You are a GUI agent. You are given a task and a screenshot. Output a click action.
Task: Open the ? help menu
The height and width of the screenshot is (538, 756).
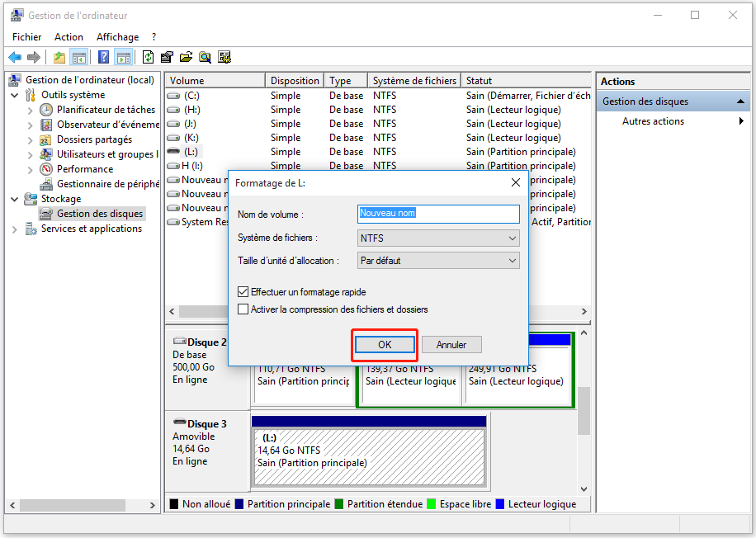point(154,37)
